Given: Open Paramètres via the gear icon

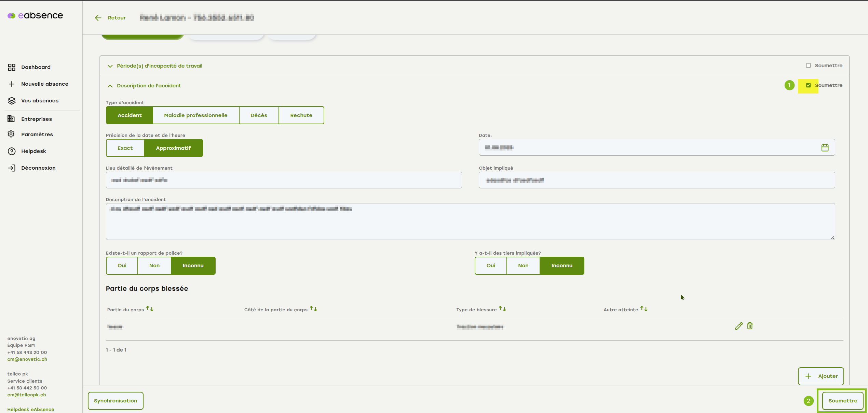Looking at the screenshot, I should click(x=11, y=134).
